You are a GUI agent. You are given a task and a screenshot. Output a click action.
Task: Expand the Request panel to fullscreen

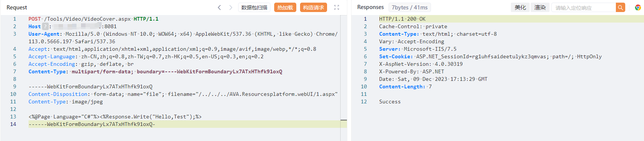click(336, 7)
